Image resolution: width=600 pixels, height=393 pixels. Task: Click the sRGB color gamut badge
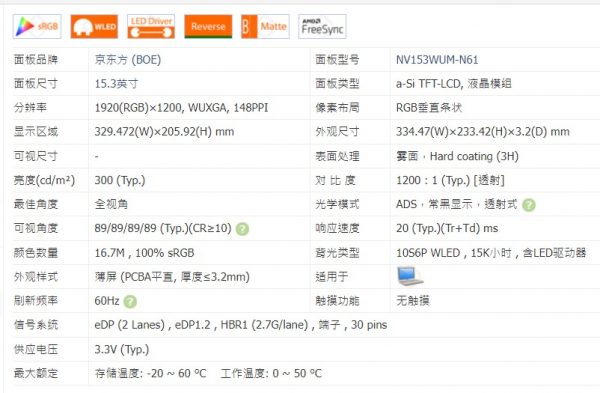pyautogui.click(x=37, y=26)
